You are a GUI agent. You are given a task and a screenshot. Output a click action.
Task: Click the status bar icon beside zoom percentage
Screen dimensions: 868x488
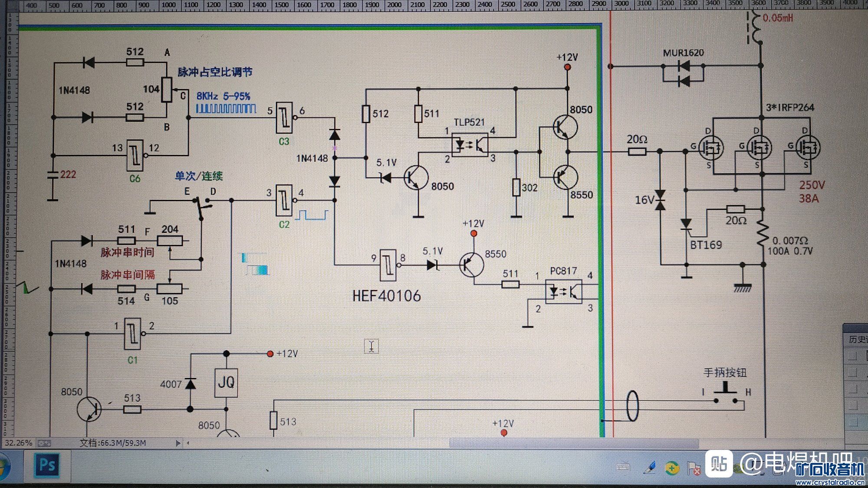44,443
